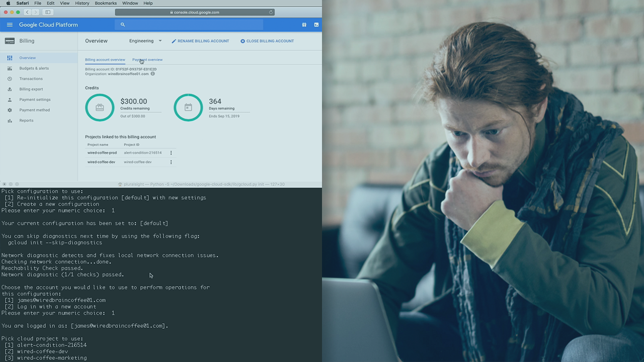This screenshot has height=362, width=644.
Task: Focus the Google Cloud search bar
Action: [x=190, y=25]
